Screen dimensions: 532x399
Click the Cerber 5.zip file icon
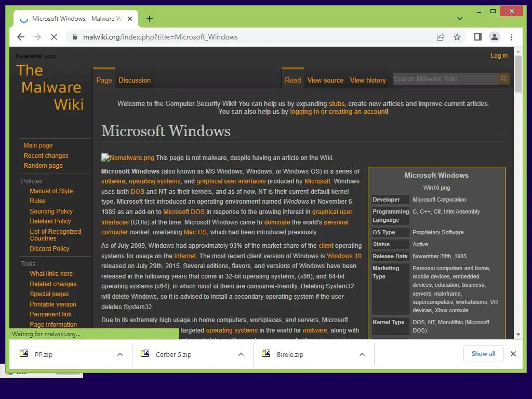(x=145, y=354)
